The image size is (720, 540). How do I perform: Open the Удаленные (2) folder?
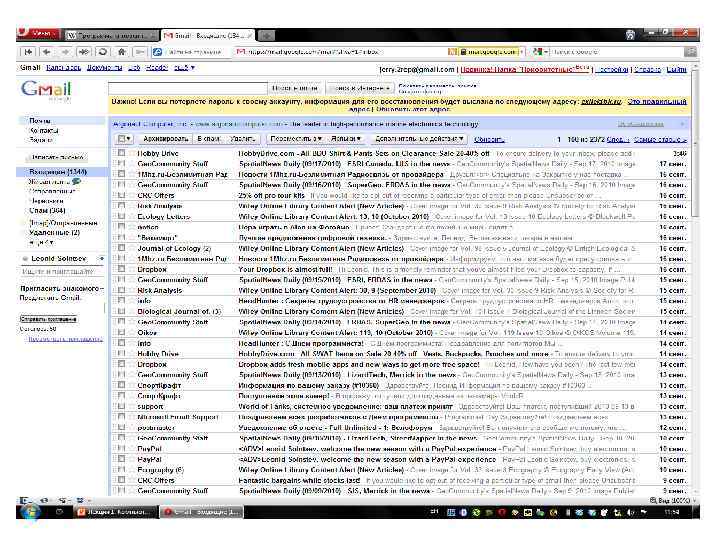(x=54, y=232)
